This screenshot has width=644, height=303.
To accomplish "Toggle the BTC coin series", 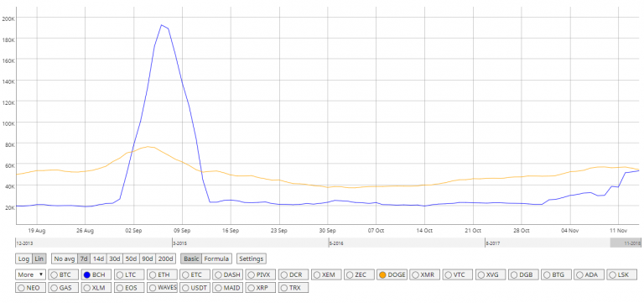I will 63,275.
